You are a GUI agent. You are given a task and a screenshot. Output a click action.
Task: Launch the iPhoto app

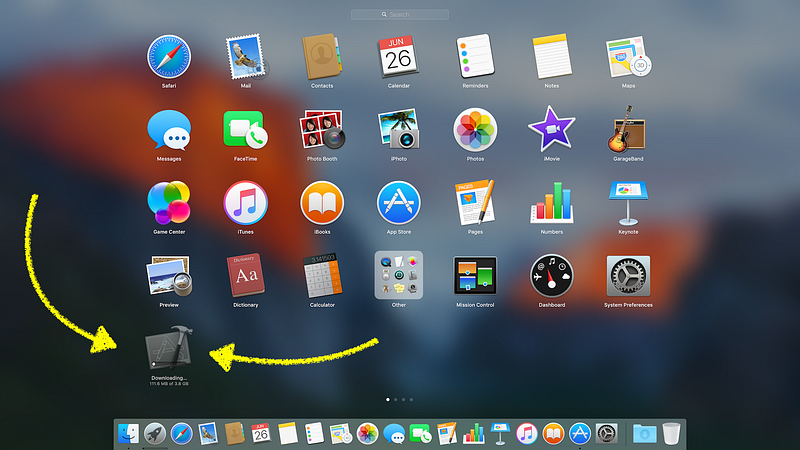(x=398, y=130)
